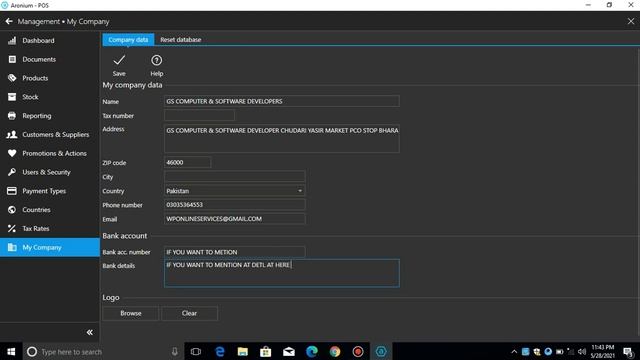
Task: Open the Windows Start menu
Action: 11,351
